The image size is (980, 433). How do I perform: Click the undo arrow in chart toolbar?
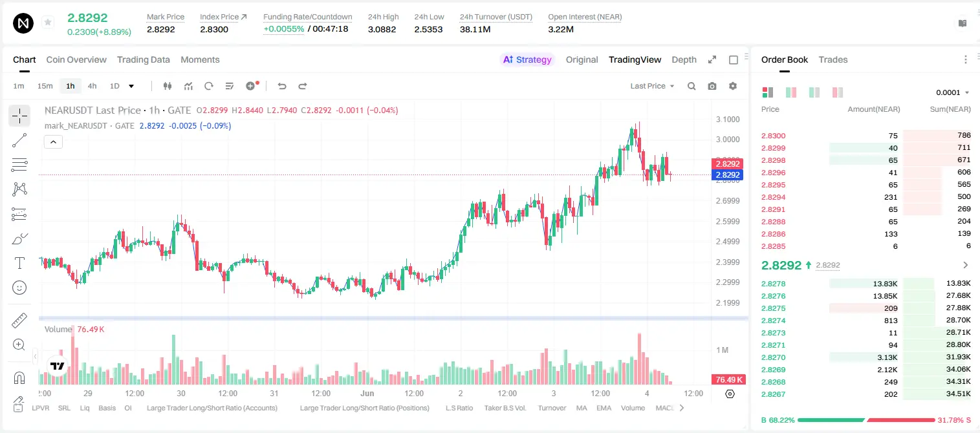point(282,86)
